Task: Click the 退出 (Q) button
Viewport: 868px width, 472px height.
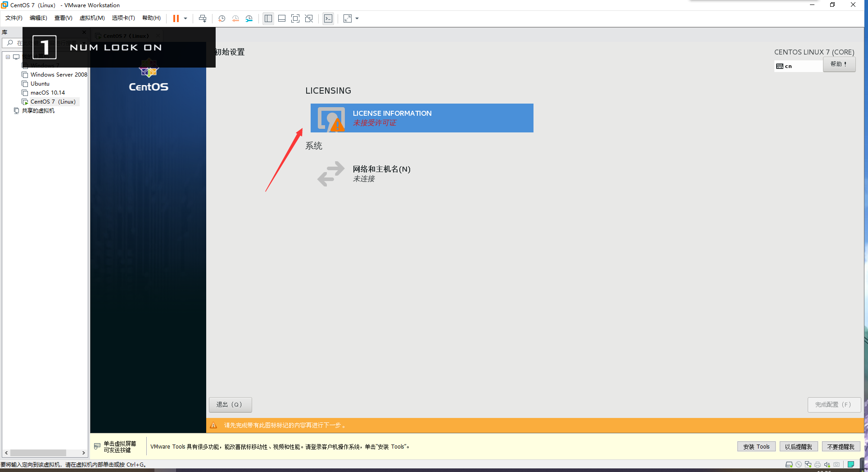Action: coord(230,404)
